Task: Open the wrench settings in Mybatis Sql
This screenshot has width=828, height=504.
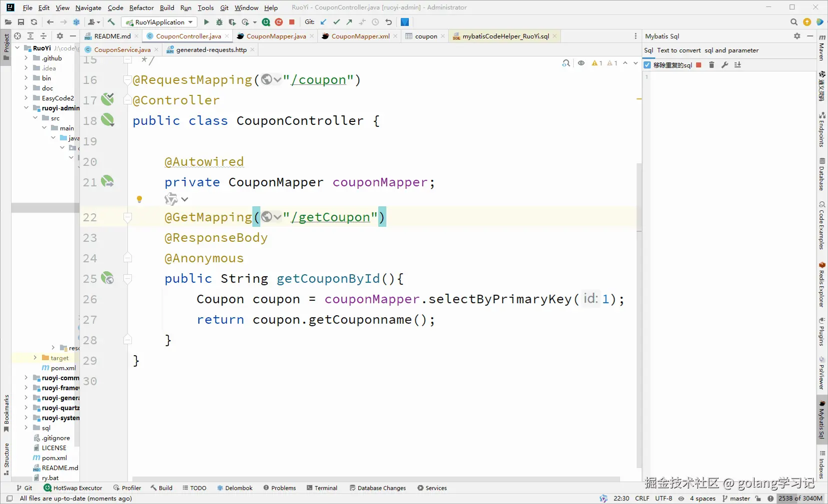Action: tap(725, 65)
